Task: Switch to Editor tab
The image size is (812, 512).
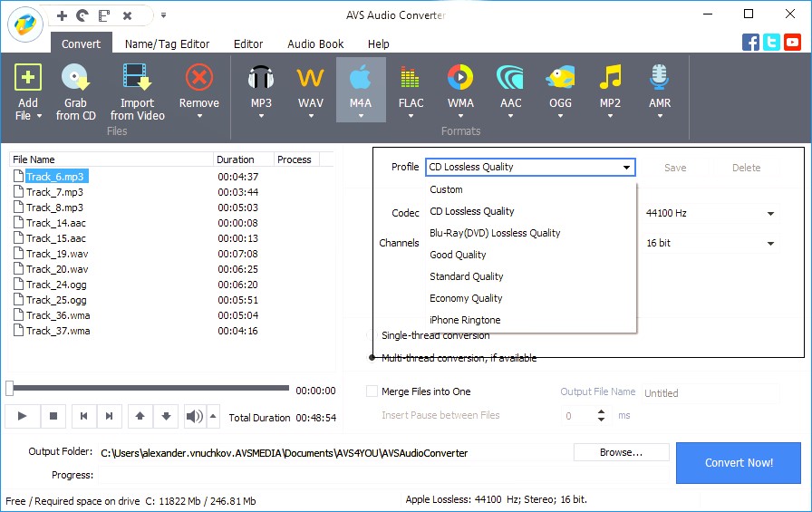Action: pos(248,44)
